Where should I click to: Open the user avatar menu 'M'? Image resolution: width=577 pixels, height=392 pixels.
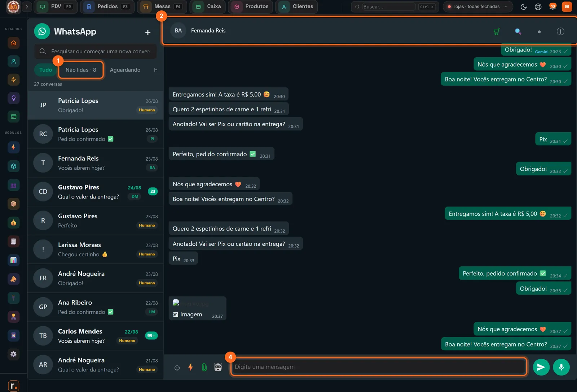(567, 6)
